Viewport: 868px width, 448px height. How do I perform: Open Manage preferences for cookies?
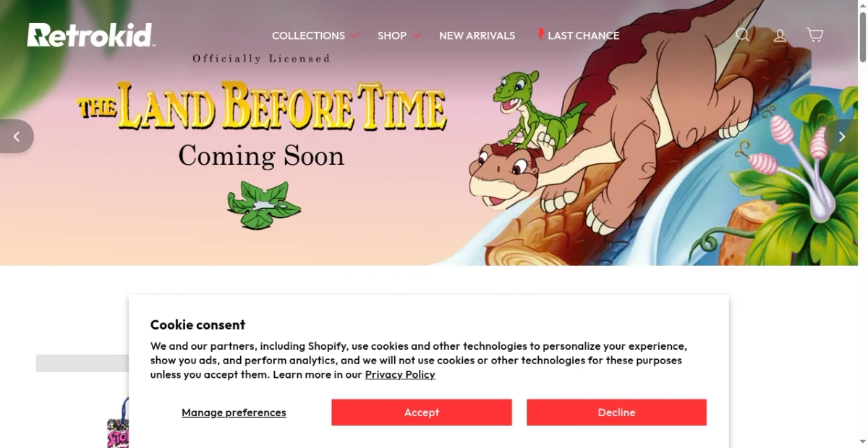tap(234, 413)
